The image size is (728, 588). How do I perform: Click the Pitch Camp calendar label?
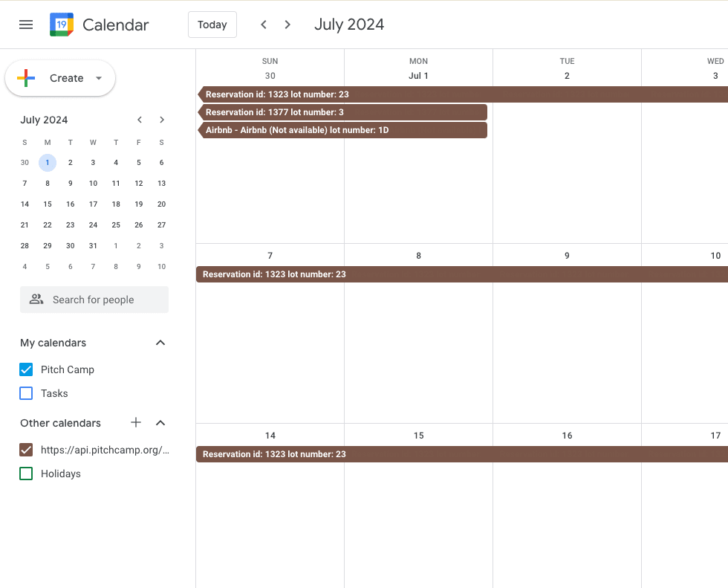[x=68, y=369]
